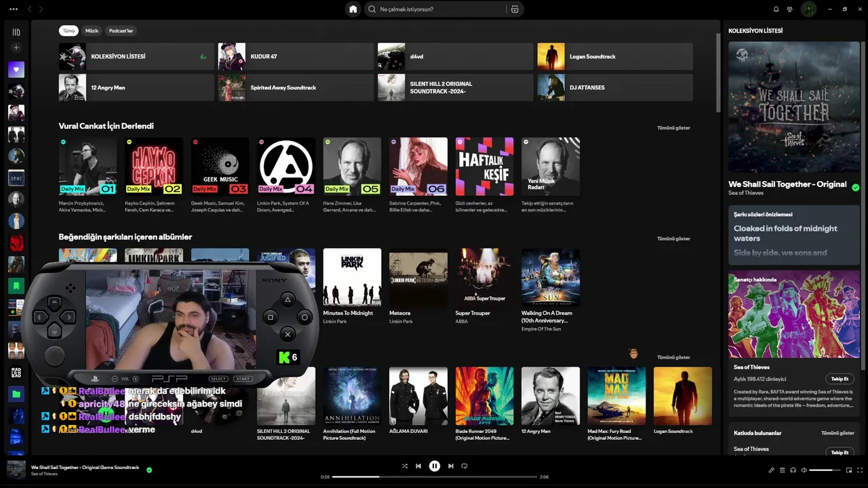Open Daily Mix 01 card
868x488 pixels.
pyautogui.click(x=87, y=176)
